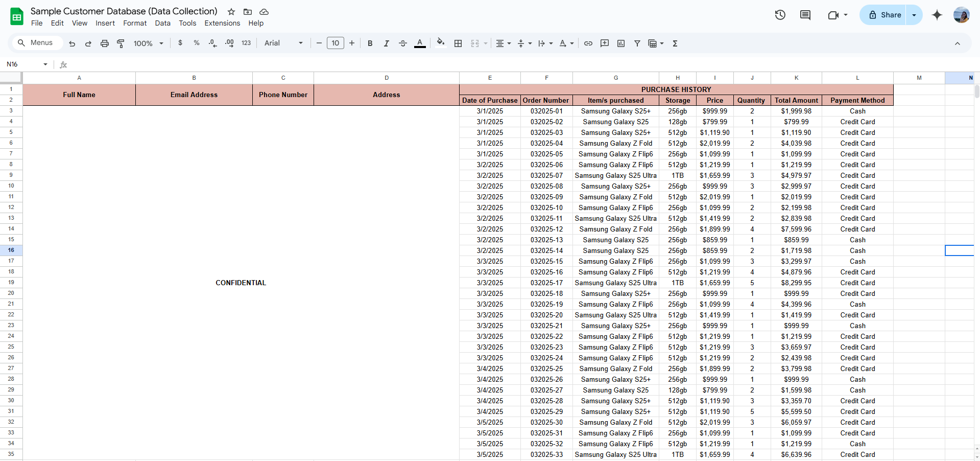Click the document title text
The height and width of the screenshot is (461, 980).
tap(124, 11)
